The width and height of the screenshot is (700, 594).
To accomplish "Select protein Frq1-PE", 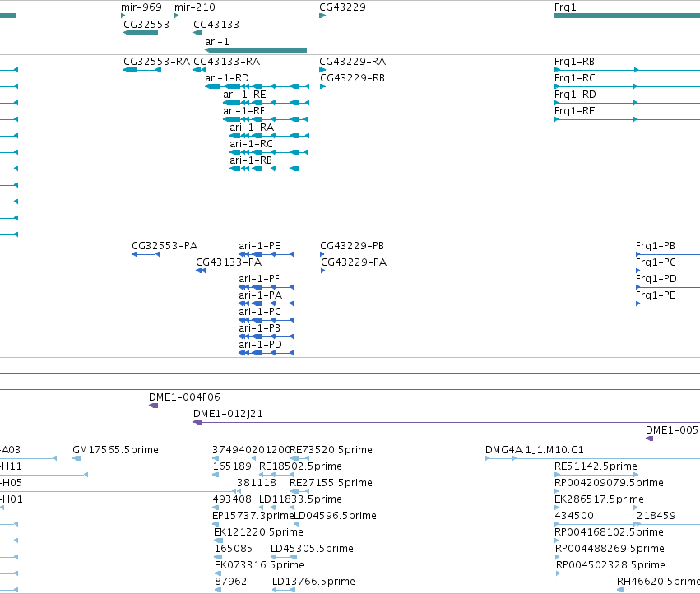I will (668, 304).
